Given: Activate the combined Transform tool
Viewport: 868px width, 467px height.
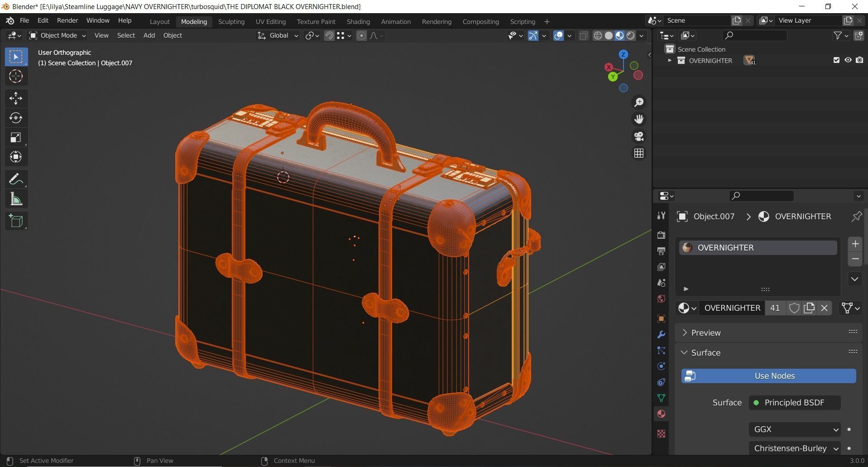Looking at the screenshot, I should pos(16,157).
